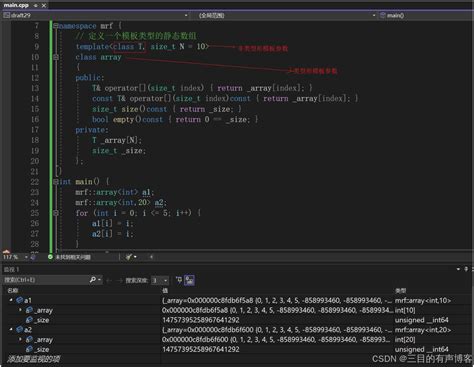Click the Watch search box
Viewport: 474px width, 367px height.
46,280
